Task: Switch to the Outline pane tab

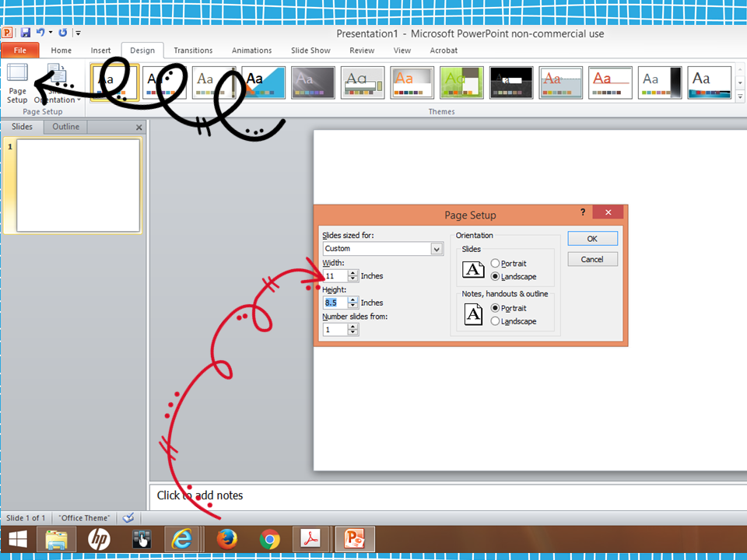Action: 65,127
